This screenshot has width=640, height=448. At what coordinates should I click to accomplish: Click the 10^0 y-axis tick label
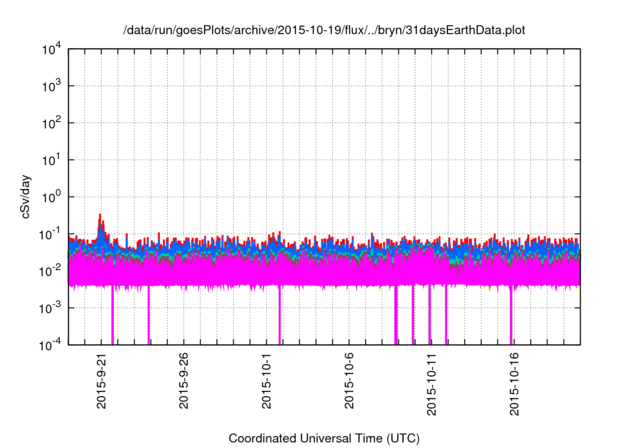[51, 197]
